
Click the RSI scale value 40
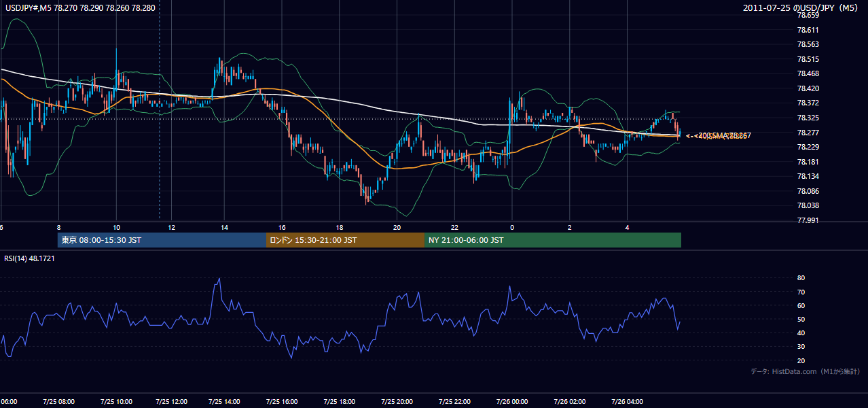801,333
